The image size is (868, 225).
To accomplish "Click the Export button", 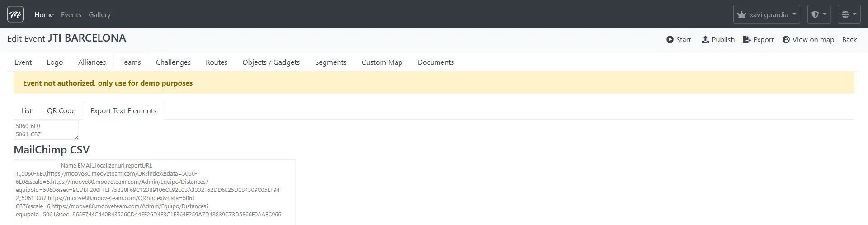I will tap(758, 40).
